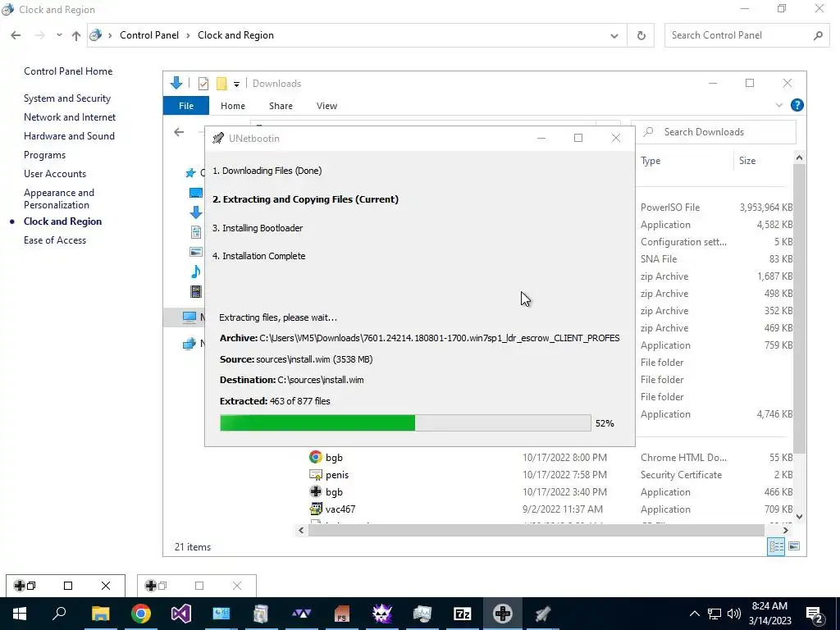Open the Control Panel address bar history dropdown

point(614,36)
